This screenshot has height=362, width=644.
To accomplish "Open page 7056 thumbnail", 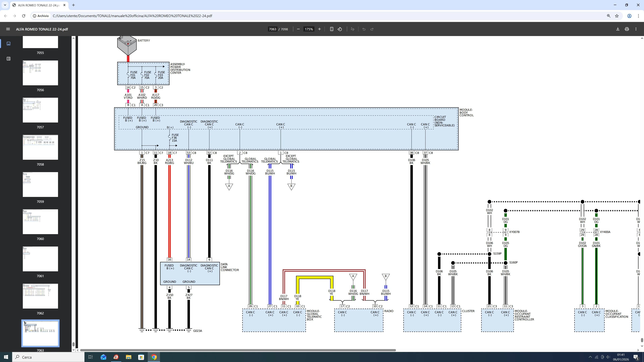I will pyautogui.click(x=40, y=73).
